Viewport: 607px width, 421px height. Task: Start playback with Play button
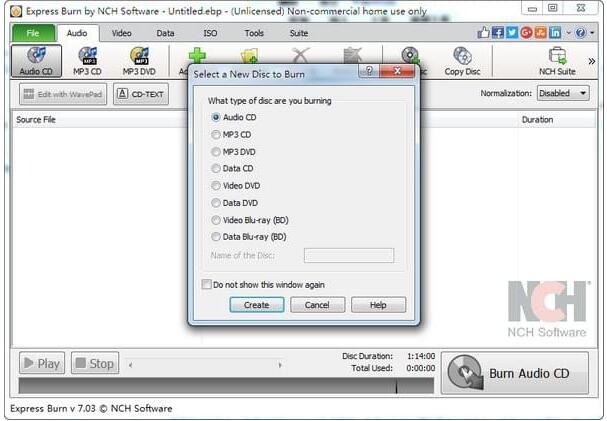coord(42,363)
